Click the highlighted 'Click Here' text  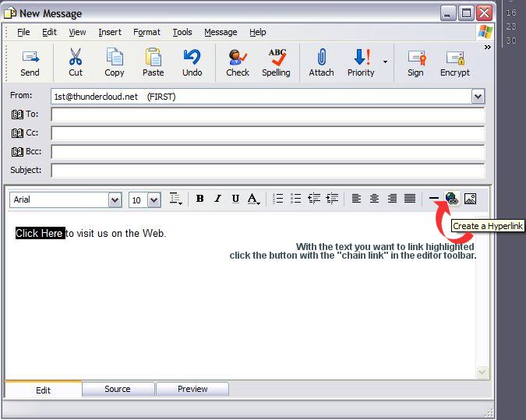click(x=40, y=233)
